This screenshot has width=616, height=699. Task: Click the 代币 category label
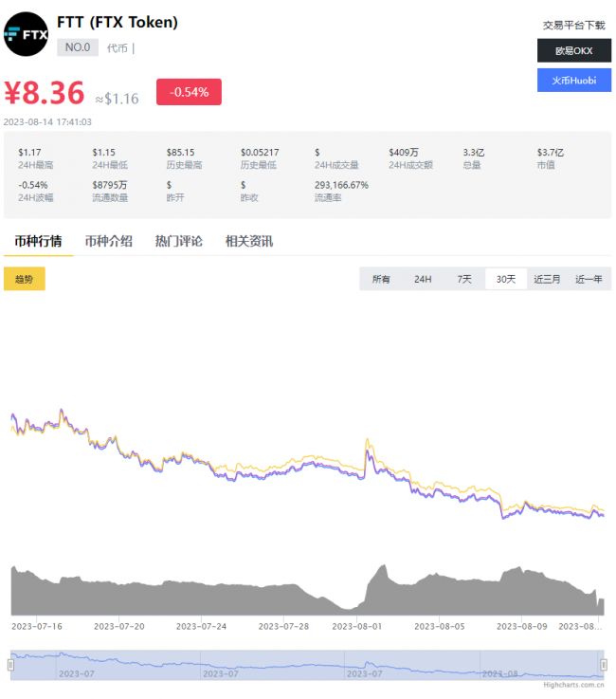[118, 48]
